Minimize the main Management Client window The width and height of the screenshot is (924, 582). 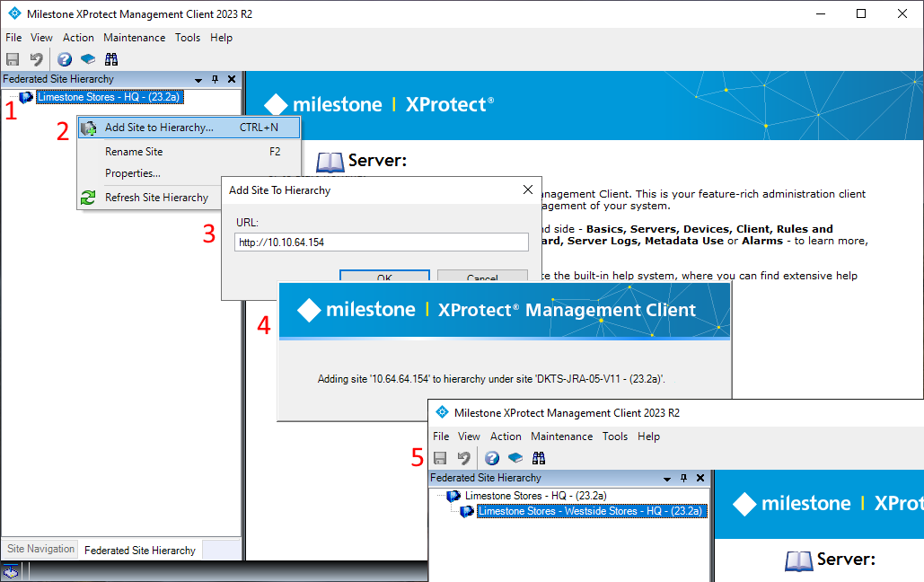[x=821, y=13]
